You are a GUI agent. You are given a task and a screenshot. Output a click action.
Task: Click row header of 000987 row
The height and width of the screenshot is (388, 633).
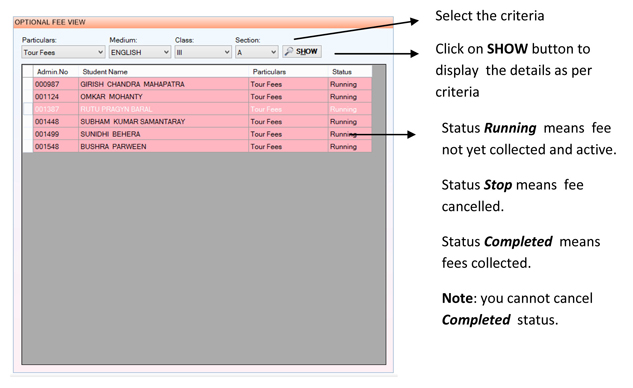[x=27, y=84]
